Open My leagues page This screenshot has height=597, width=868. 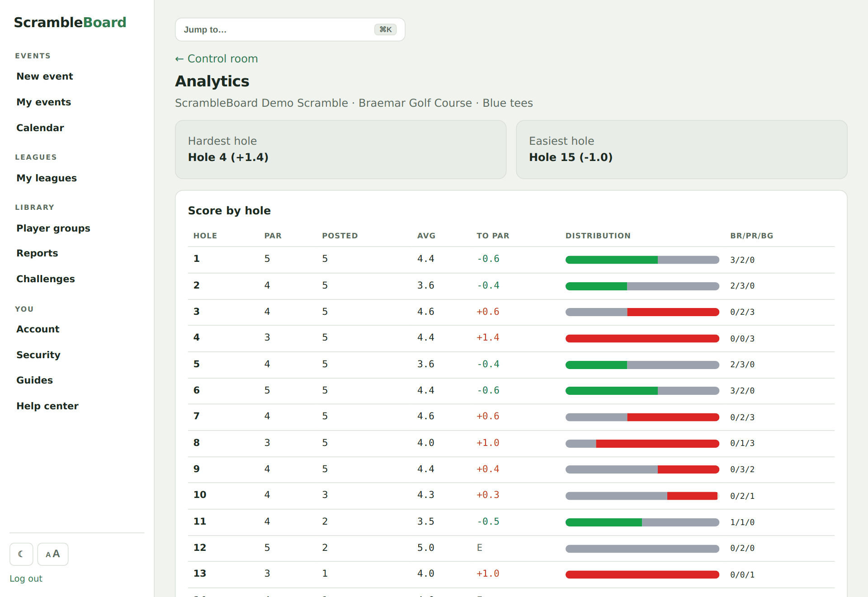47,178
